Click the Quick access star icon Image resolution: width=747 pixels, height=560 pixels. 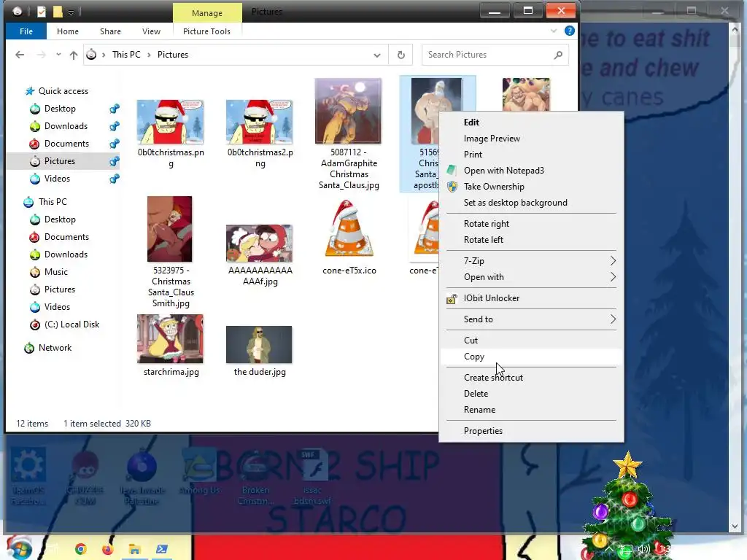[29, 91]
